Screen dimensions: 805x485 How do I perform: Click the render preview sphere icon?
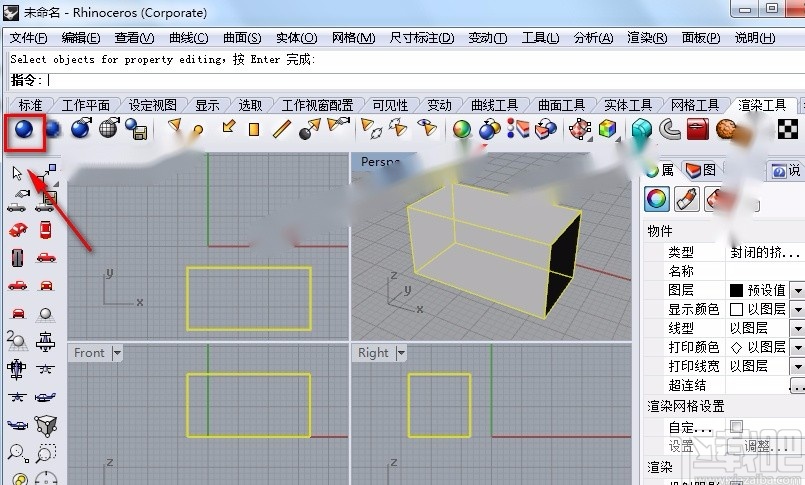click(x=53, y=128)
